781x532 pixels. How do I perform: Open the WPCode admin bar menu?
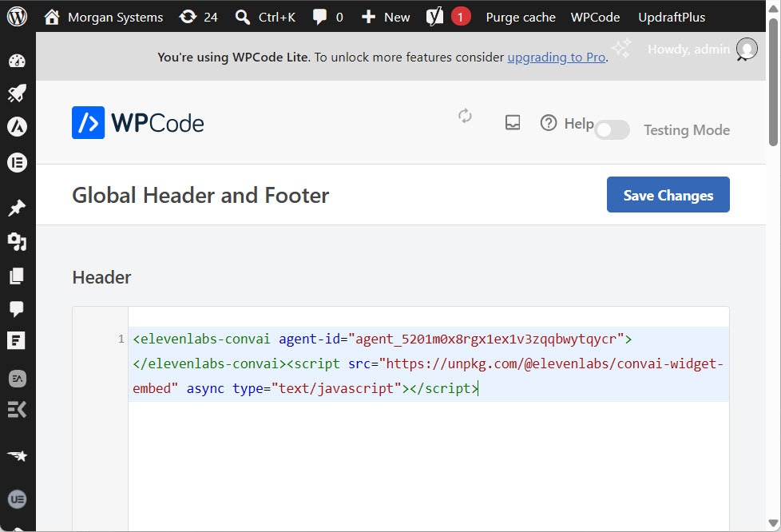[595, 17]
